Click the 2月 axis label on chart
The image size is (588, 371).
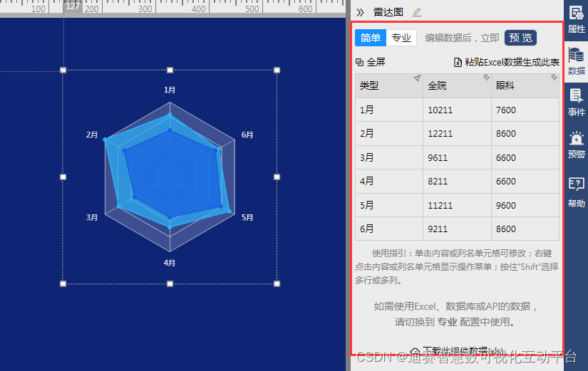tap(92, 135)
